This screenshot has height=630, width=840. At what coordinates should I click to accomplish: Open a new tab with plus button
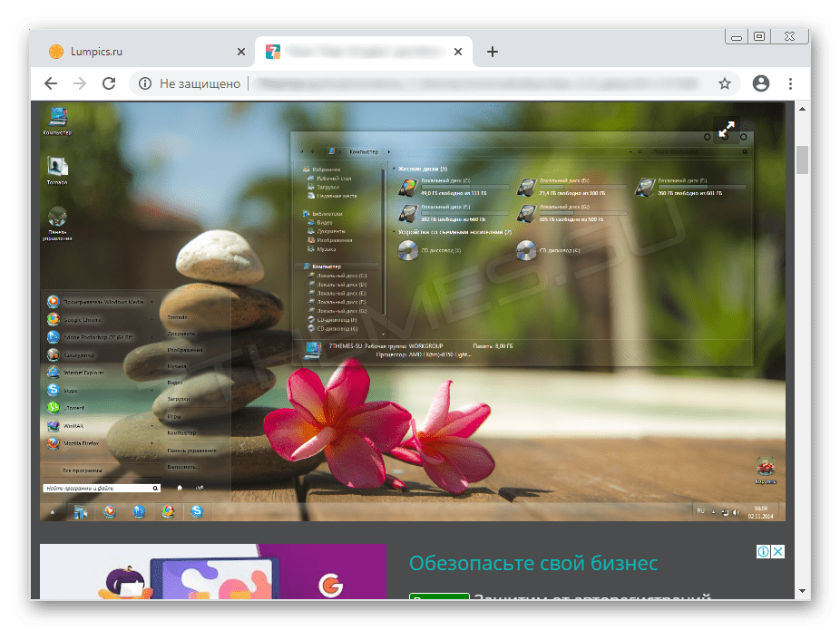493,52
